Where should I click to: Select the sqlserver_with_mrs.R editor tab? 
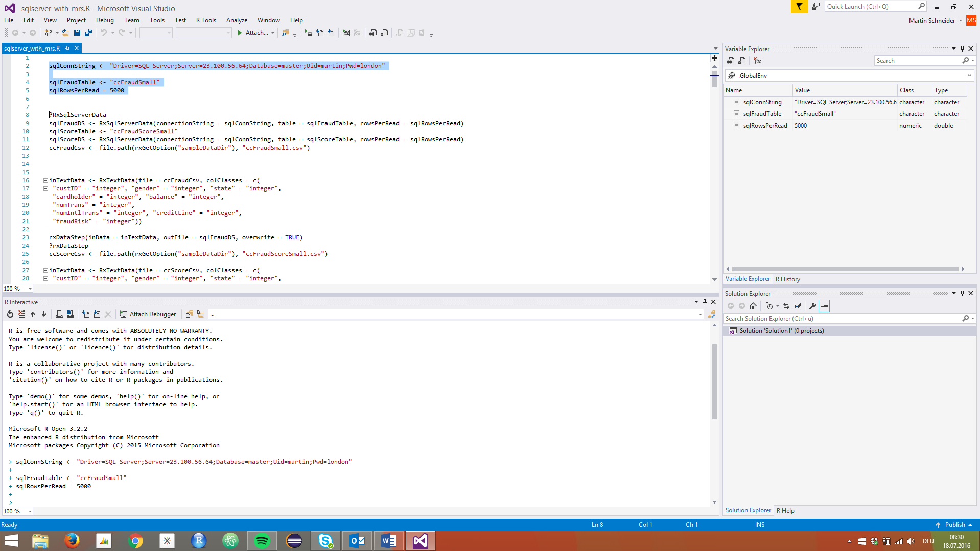32,49
